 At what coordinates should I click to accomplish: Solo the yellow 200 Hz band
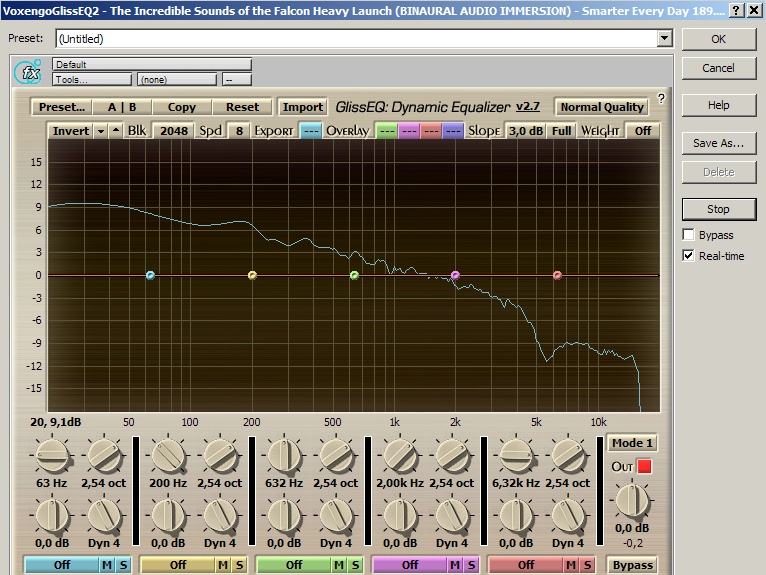coord(239,565)
